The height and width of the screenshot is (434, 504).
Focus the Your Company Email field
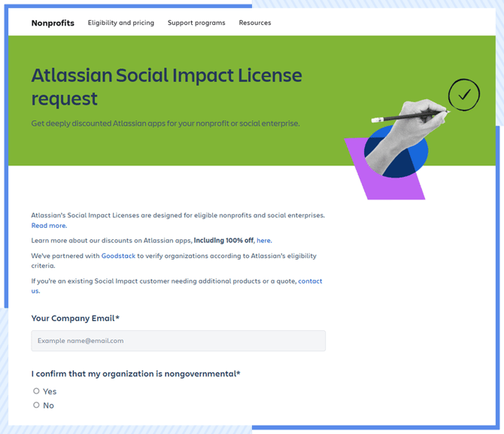pos(178,341)
